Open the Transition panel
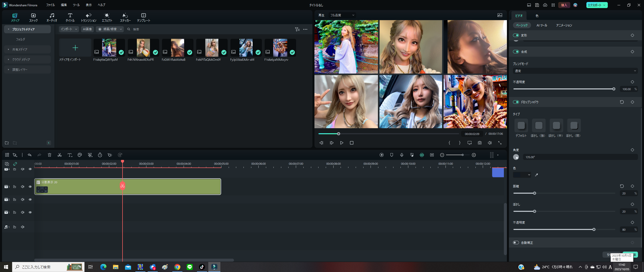Viewport: 644px width, 272px height. click(x=88, y=17)
